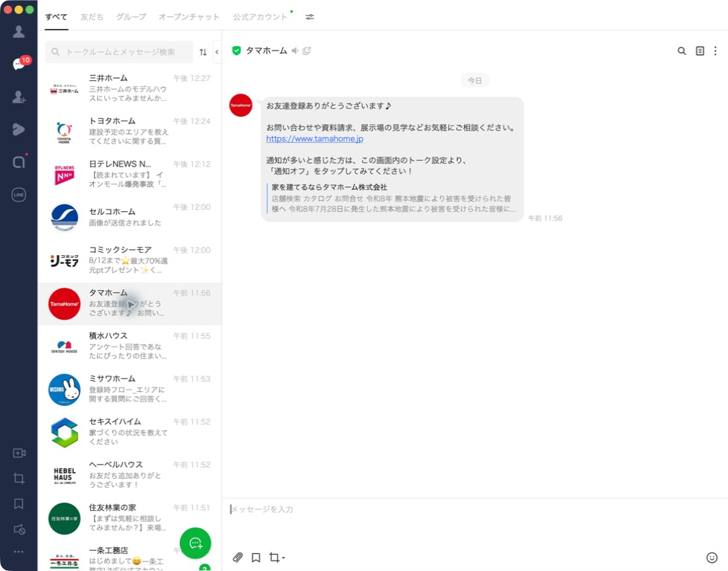Open the トヨタホーム chat
This screenshot has width=728, height=571.
click(x=129, y=130)
